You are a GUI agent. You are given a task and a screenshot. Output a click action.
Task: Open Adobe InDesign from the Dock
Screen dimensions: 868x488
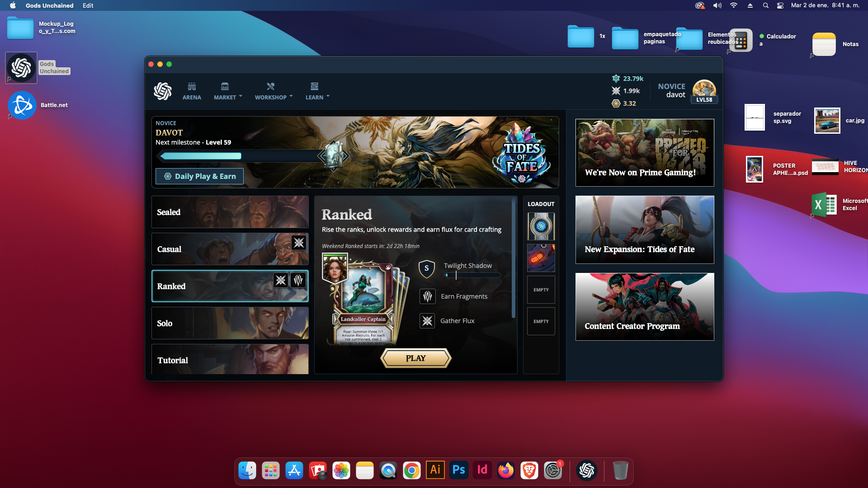(x=482, y=470)
